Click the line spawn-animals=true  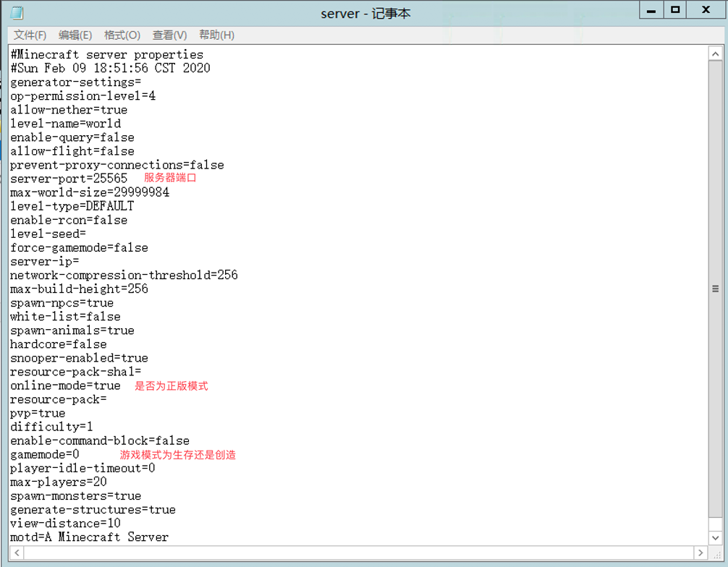pos(72,331)
